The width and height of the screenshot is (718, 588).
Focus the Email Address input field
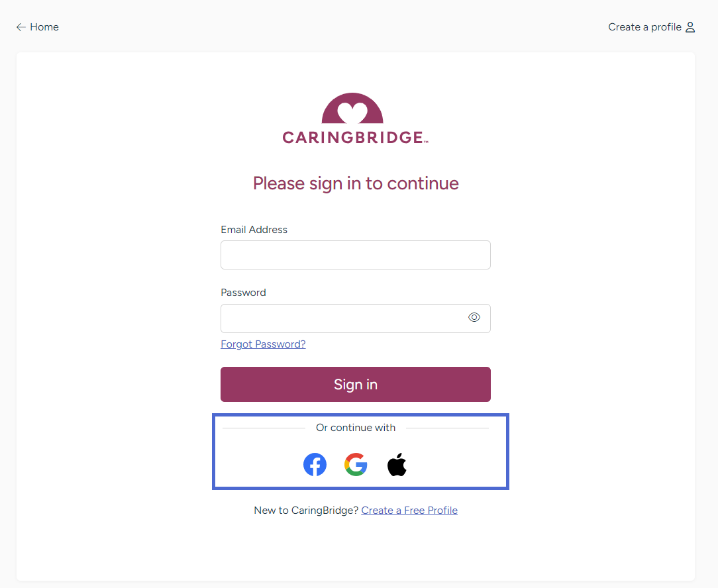[355, 255]
